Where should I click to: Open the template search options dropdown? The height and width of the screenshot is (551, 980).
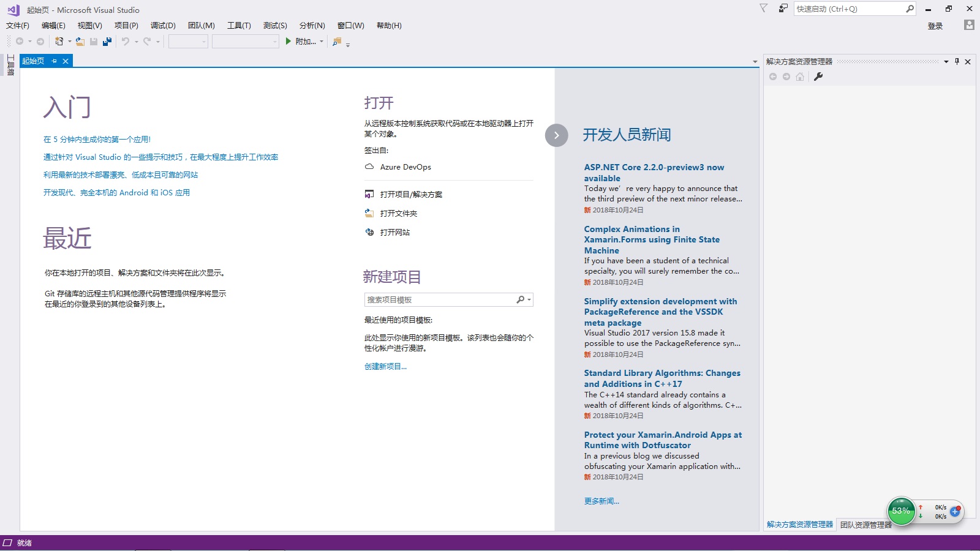(x=529, y=299)
